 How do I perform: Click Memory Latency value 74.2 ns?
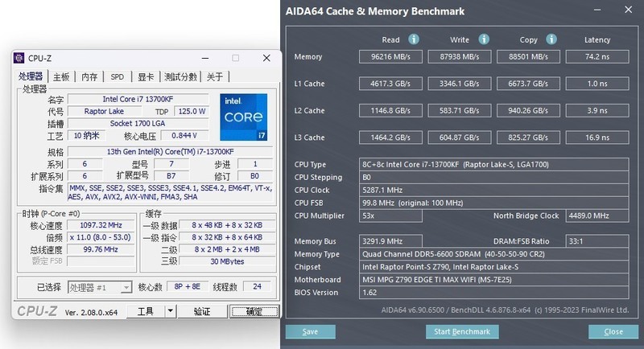coord(597,56)
